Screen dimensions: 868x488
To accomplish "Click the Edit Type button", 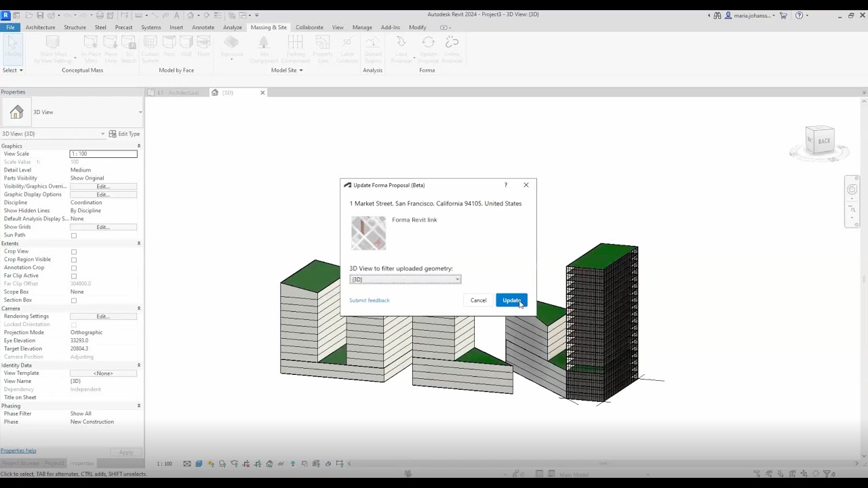I will click(125, 134).
